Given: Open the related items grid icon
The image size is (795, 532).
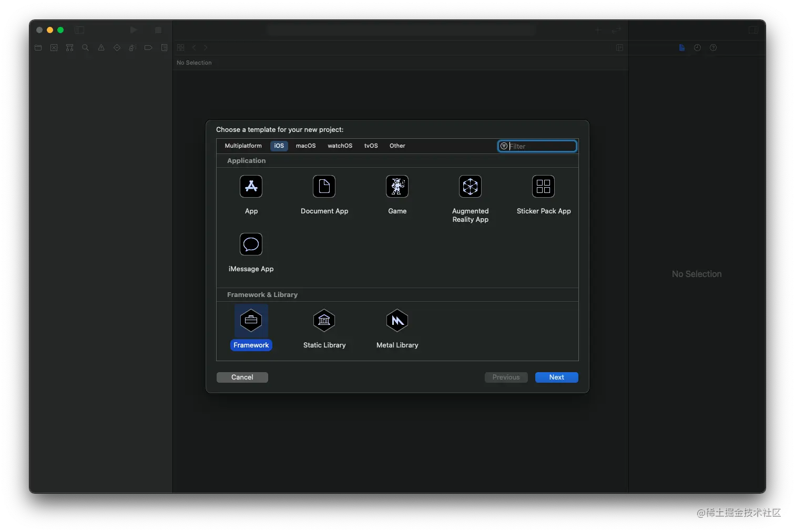Looking at the screenshot, I should 180,48.
